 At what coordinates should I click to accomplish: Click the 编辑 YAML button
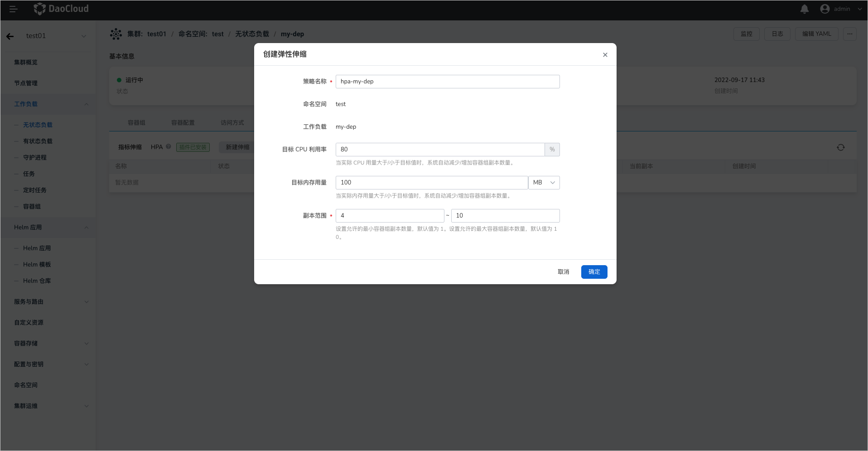(817, 34)
